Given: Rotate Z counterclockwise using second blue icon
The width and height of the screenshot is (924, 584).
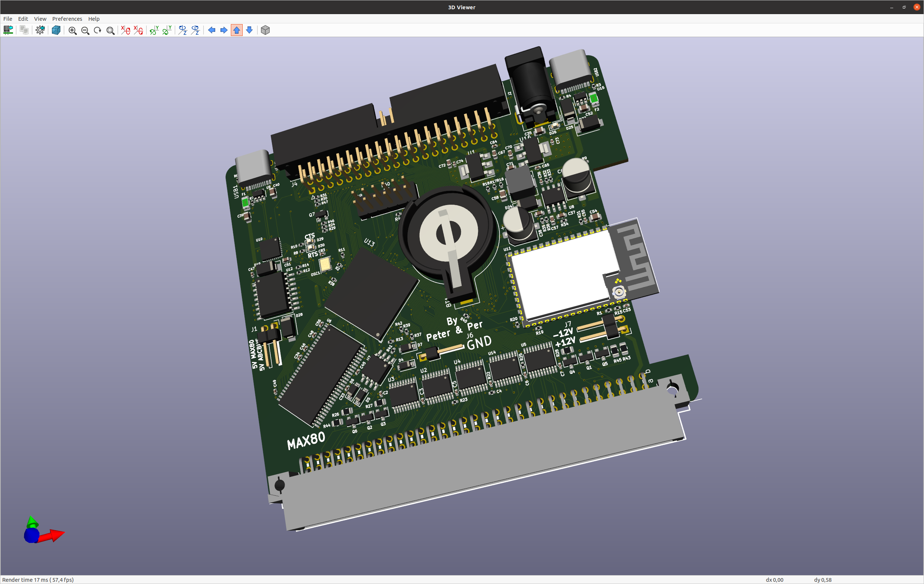Looking at the screenshot, I should click(195, 30).
